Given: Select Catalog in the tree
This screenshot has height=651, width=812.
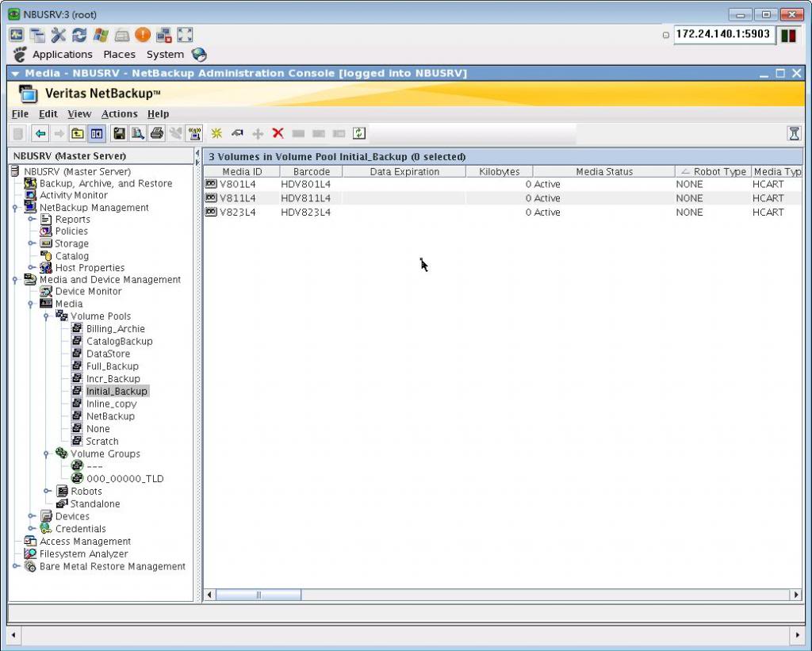Looking at the screenshot, I should click(x=72, y=256).
